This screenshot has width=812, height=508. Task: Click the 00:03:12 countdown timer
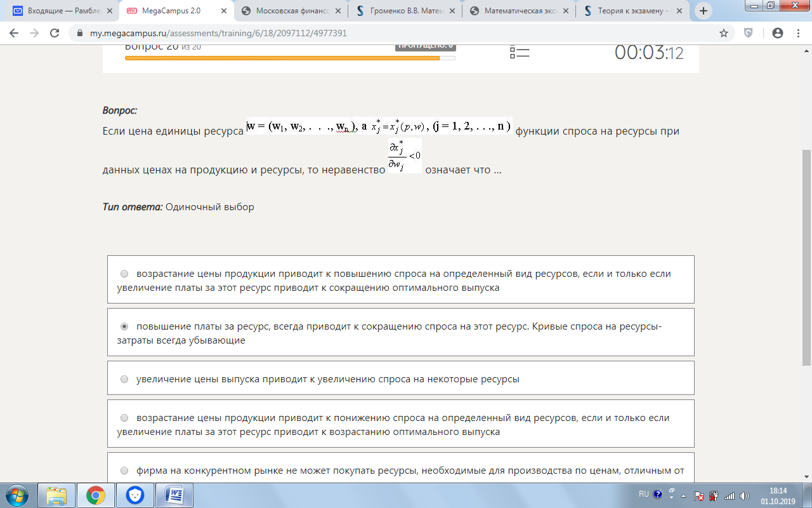click(649, 53)
